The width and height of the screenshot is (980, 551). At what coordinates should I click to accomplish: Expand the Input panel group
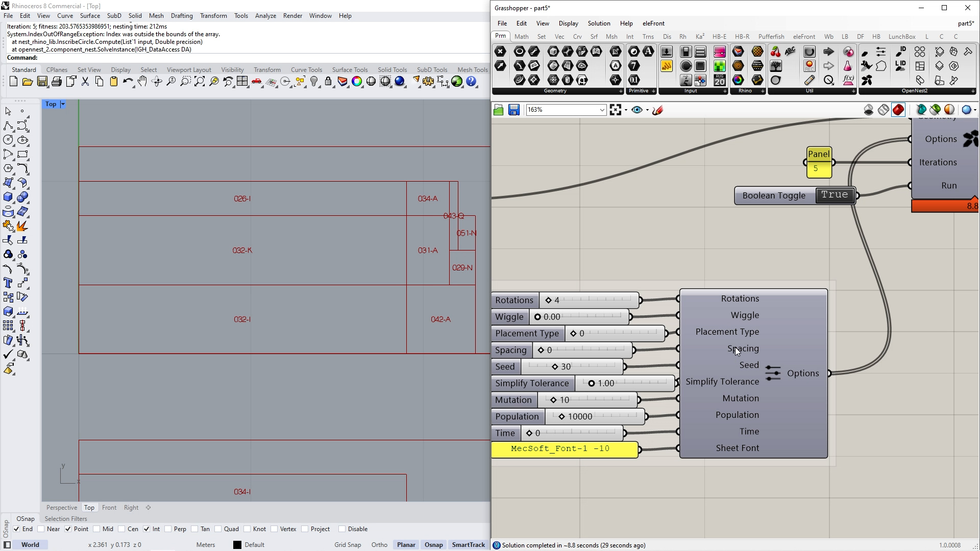725,91
